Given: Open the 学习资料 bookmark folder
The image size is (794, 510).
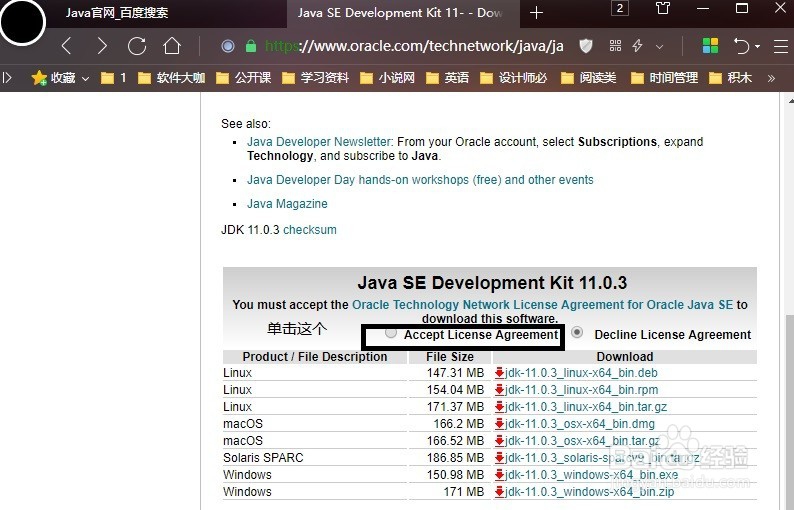Looking at the screenshot, I should pyautogui.click(x=315, y=77).
